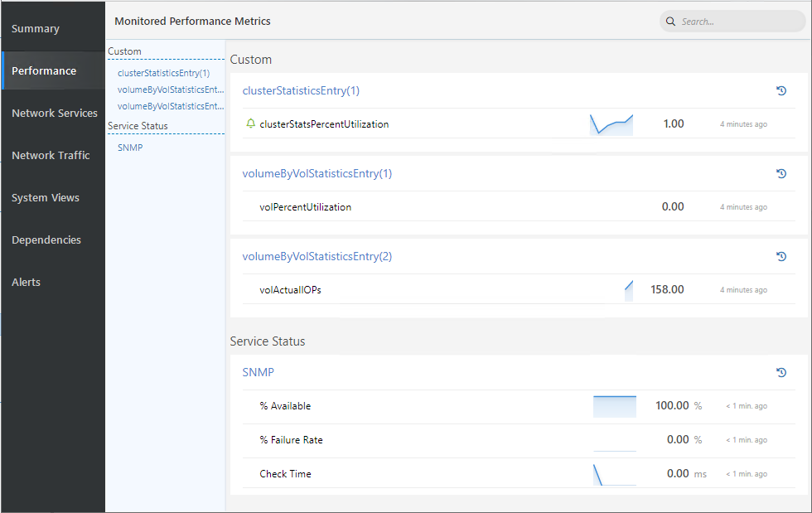Switch to Network Services tab
Image resolution: width=812 pixels, height=513 pixels.
point(53,113)
